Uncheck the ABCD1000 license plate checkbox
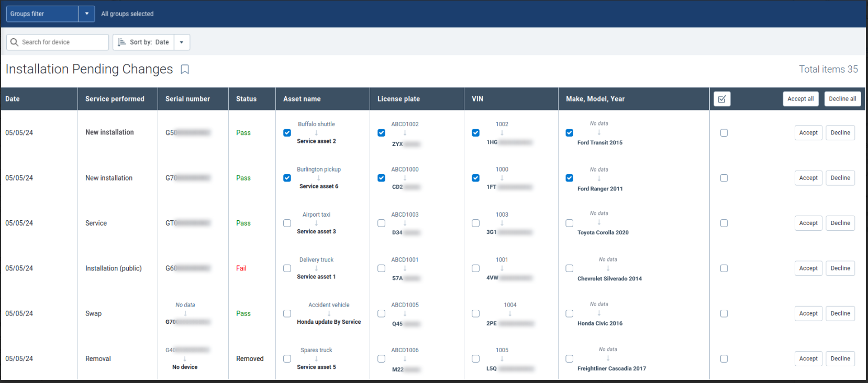 [x=381, y=178]
